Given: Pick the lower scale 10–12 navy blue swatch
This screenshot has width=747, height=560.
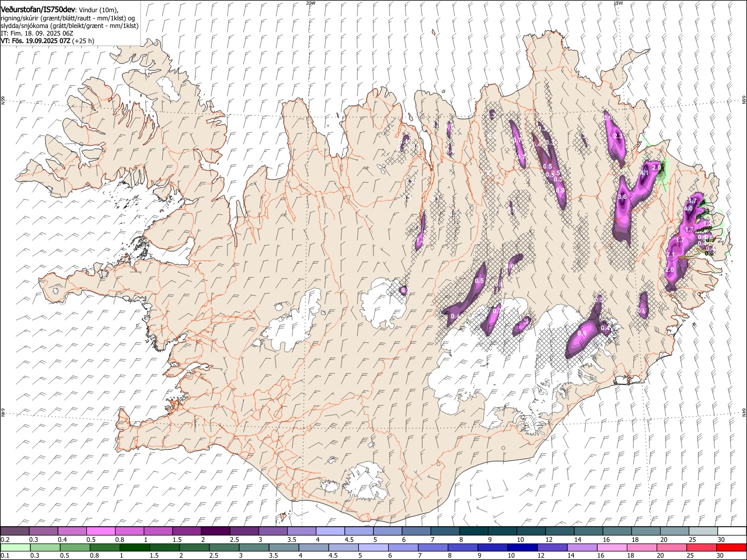Looking at the screenshot, I should (x=522, y=548).
